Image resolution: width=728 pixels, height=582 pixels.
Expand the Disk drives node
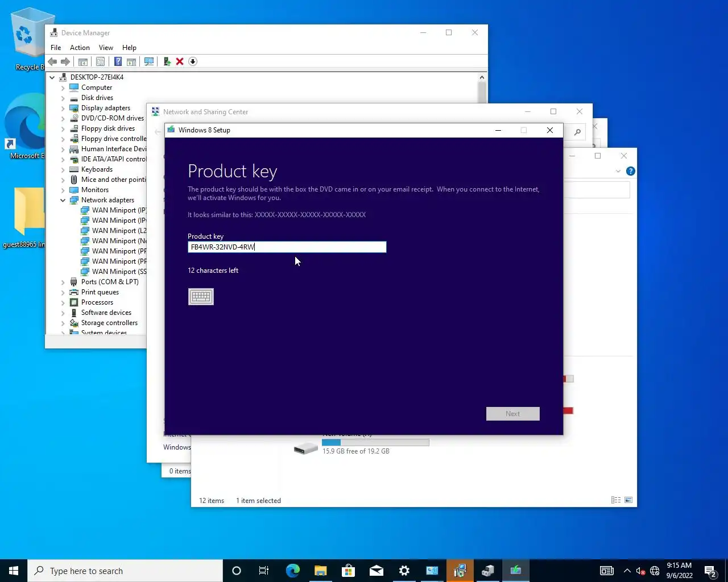click(x=63, y=98)
